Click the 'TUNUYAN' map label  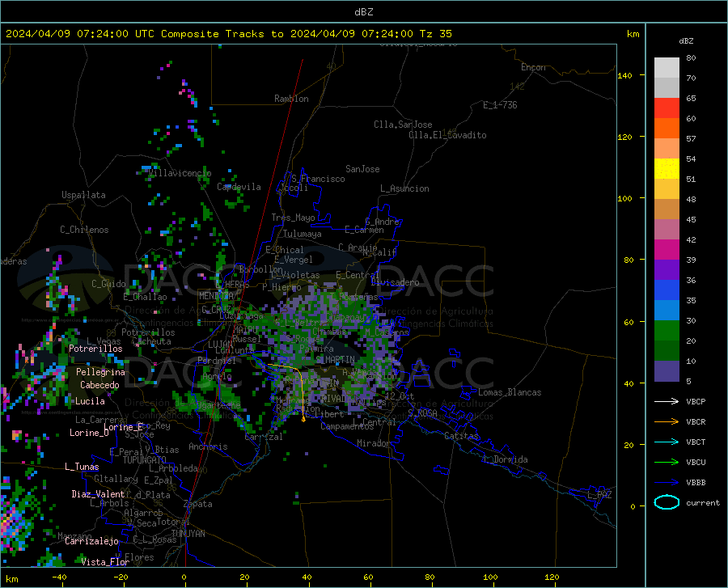click(x=188, y=534)
